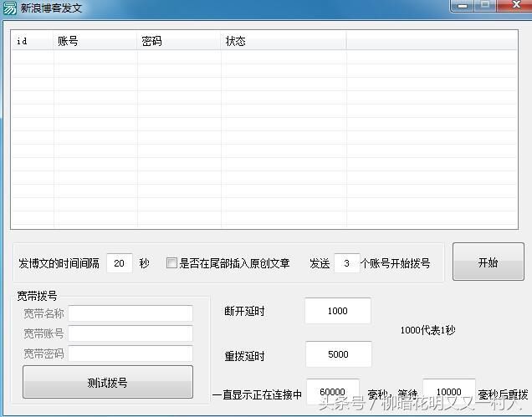Click the 账号 column header
The height and width of the screenshot is (417, 532).
pos(95,41)
